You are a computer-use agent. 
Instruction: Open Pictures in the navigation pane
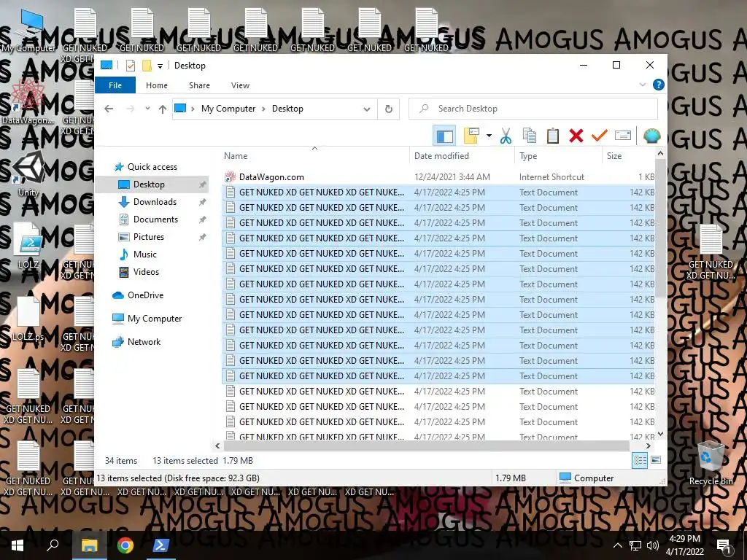[x=149, y=237]
